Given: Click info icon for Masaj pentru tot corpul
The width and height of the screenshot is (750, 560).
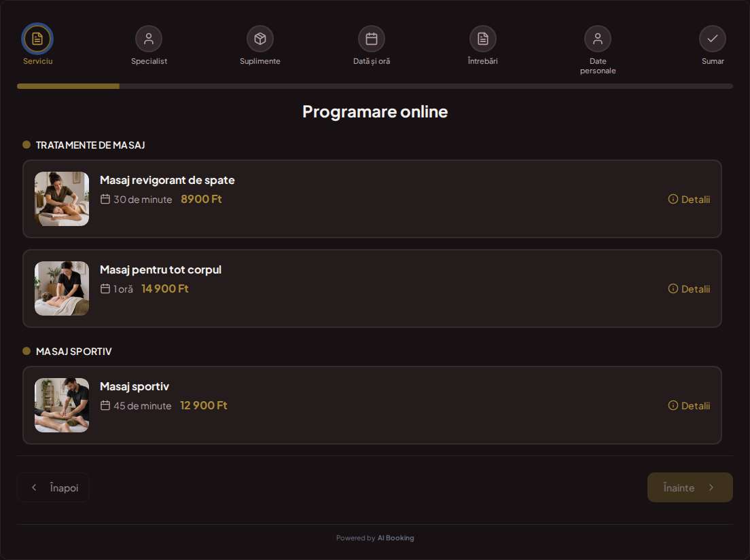Looking at the screenshot, I should [x=673, y=288].
